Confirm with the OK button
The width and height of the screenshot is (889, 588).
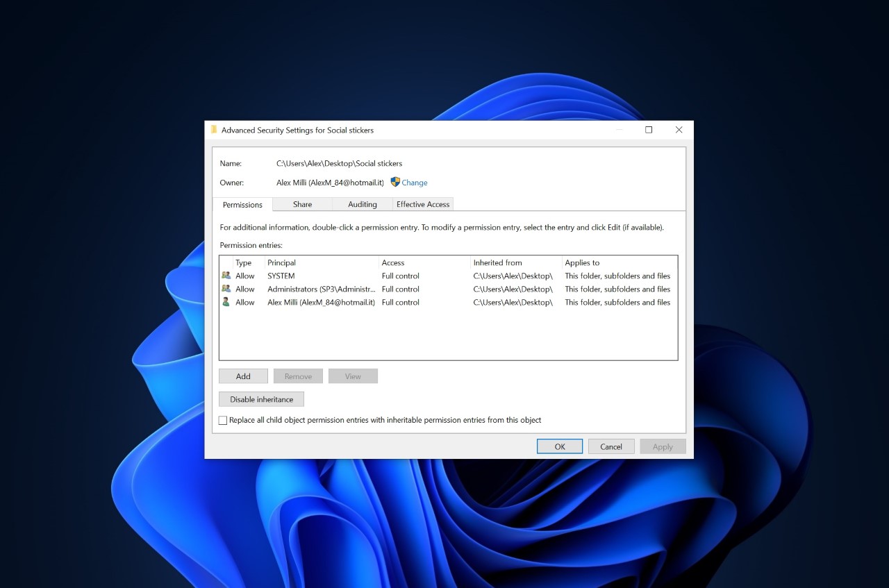(560, 446)
